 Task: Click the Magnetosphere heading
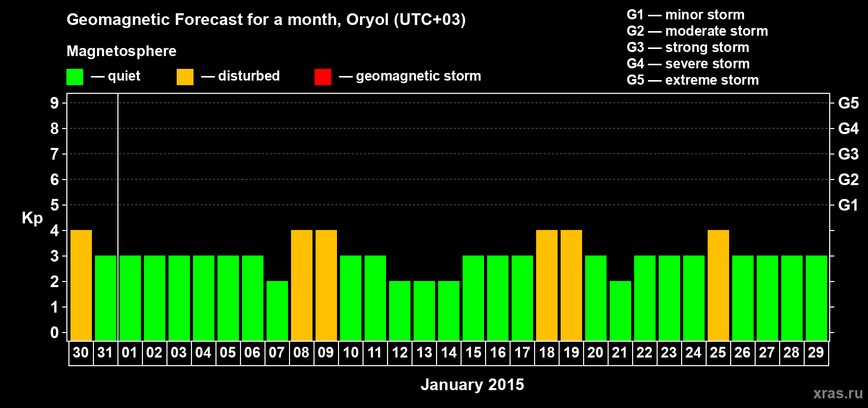122,51
